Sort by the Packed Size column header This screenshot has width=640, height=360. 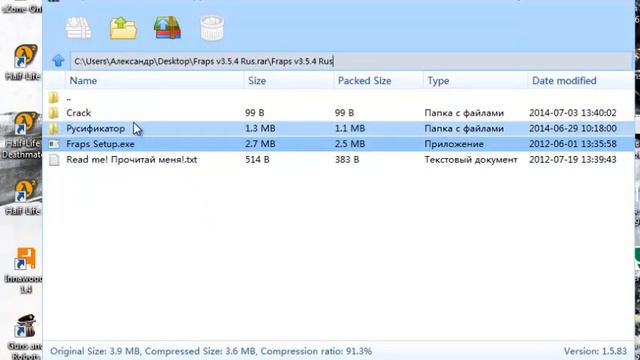pyautogui.click(x=364, y=81)
